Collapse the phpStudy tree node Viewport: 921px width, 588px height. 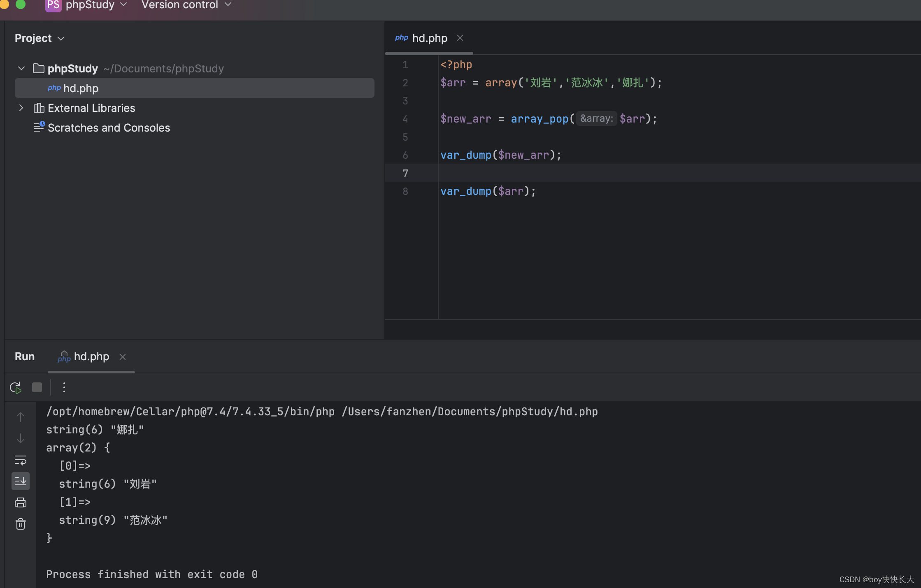[21, 68]
